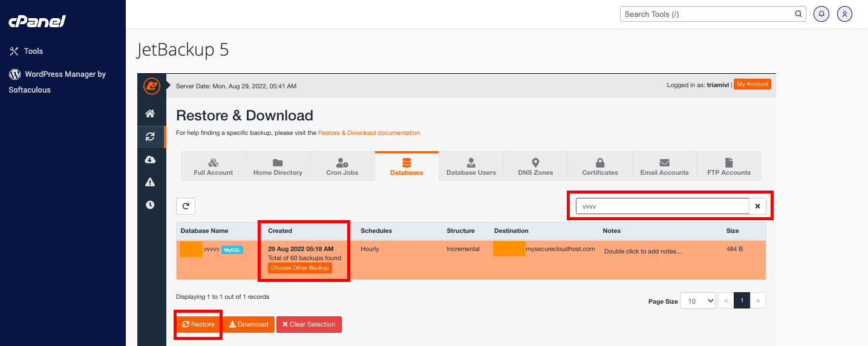Viewport: 868px width, 346px height.
Task: Open the Restore & Download sidebar icon
Action: 150,137
